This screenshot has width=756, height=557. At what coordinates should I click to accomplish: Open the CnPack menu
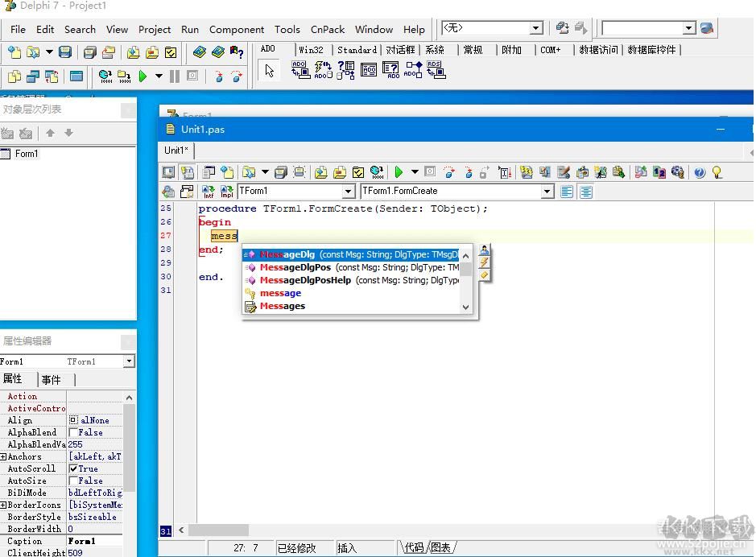[328, 29]
